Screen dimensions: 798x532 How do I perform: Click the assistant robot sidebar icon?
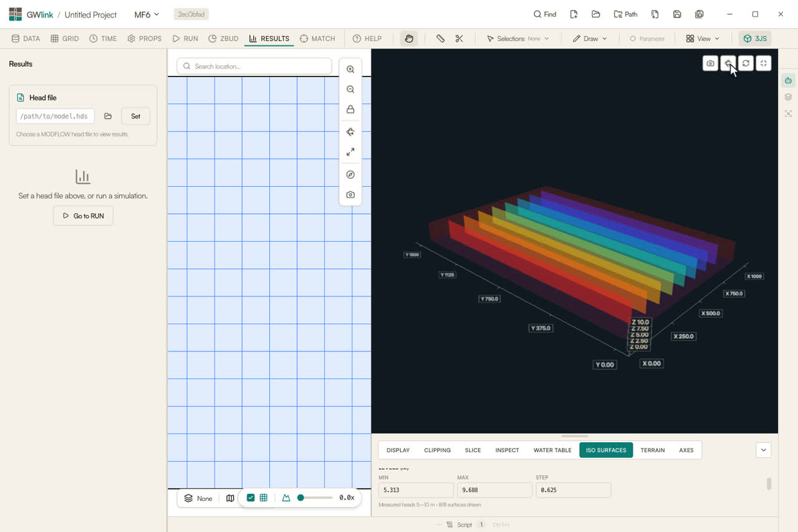788,80
